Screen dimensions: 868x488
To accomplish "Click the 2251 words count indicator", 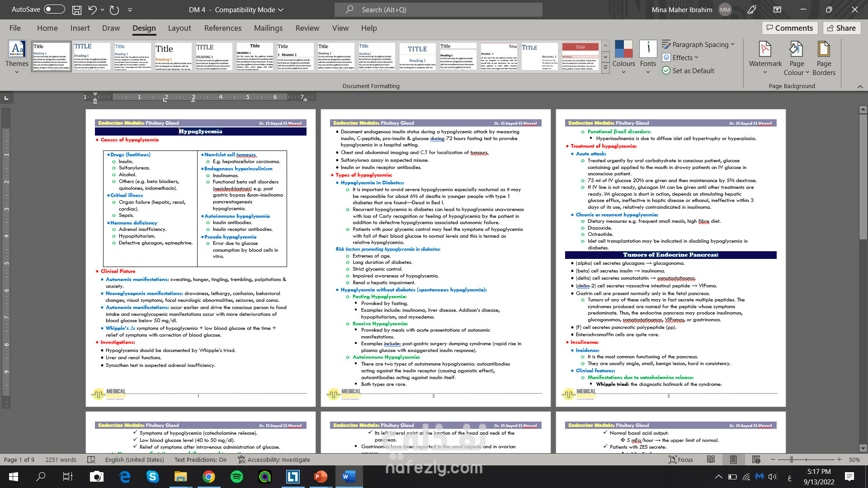I will (x=61, y=460).
